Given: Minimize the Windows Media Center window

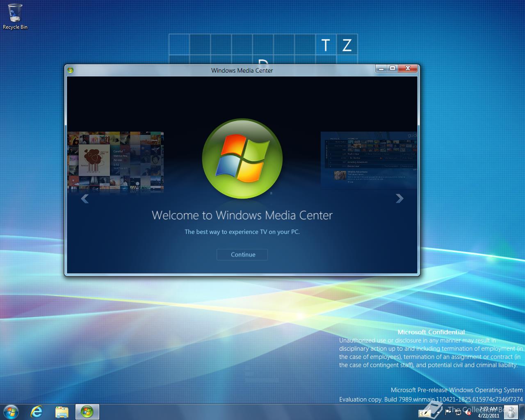Looking at the screenshot, I should tap(381, 68).
